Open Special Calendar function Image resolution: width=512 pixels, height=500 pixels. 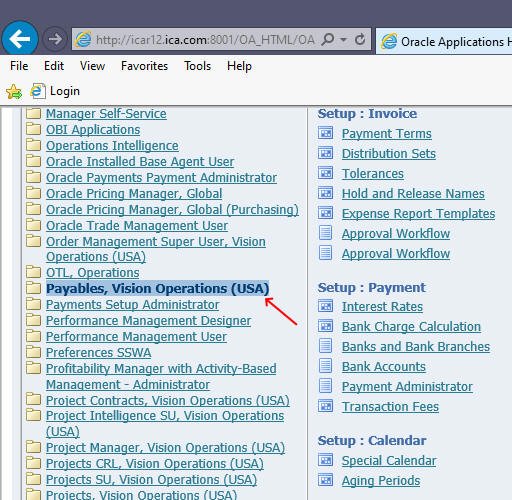click(x=389, y=461)
